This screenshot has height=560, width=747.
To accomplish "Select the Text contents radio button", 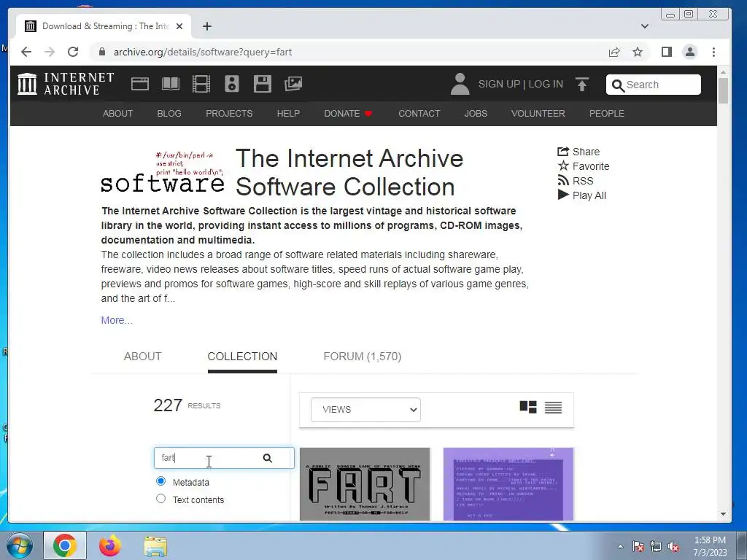I will pyautogui.click(x=161, y=499).
